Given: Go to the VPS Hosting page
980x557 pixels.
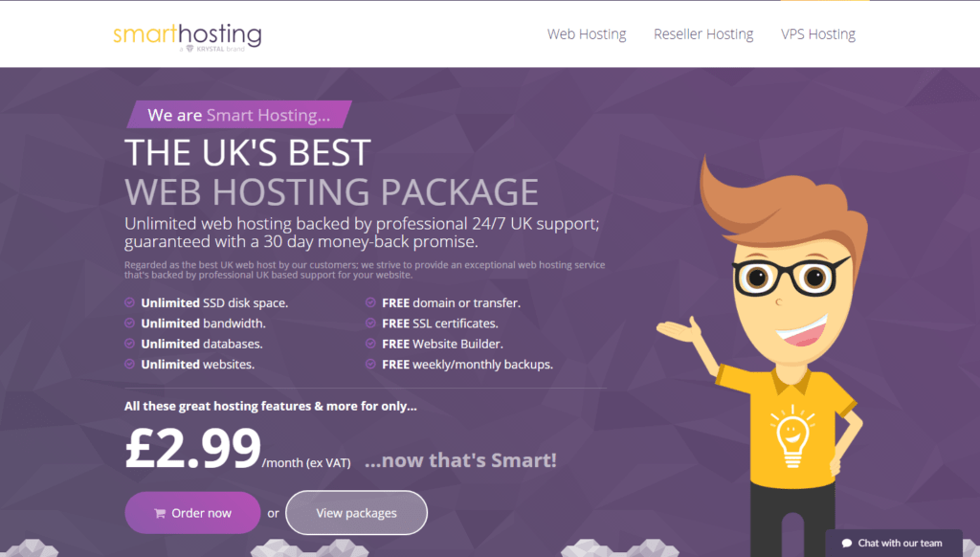Looking at the screenshot, I should [817, 34].
